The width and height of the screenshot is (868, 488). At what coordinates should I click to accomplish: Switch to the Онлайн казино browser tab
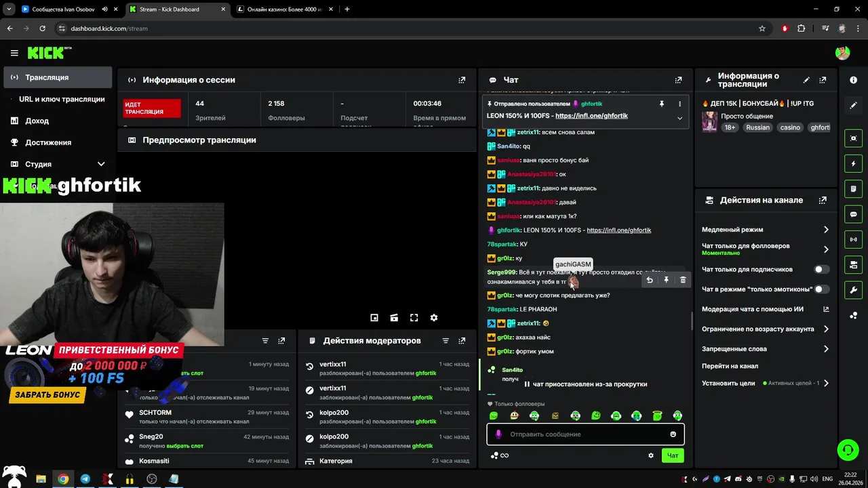click(x=283, y=9)
